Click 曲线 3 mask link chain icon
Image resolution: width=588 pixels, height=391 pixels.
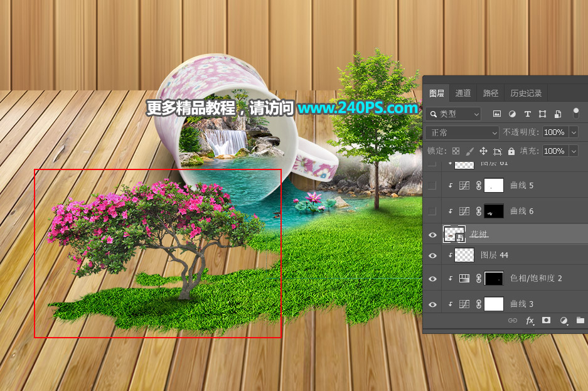pos(479,304)
